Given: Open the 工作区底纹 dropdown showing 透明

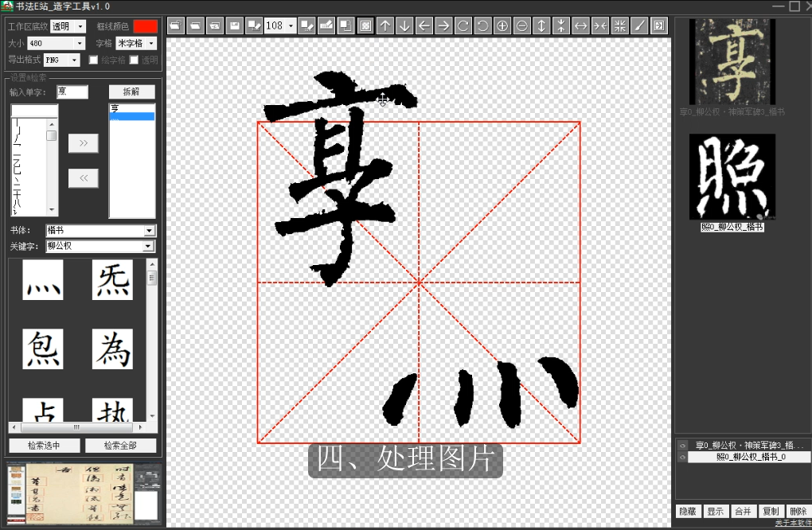Looking at the screenshot, I should coord(80,26).
